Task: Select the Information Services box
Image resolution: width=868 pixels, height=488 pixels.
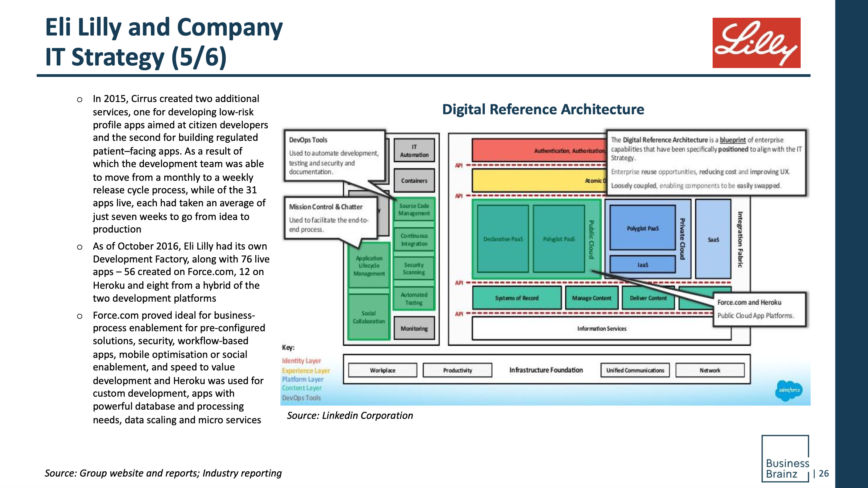Action: click(x=602, y=328)
